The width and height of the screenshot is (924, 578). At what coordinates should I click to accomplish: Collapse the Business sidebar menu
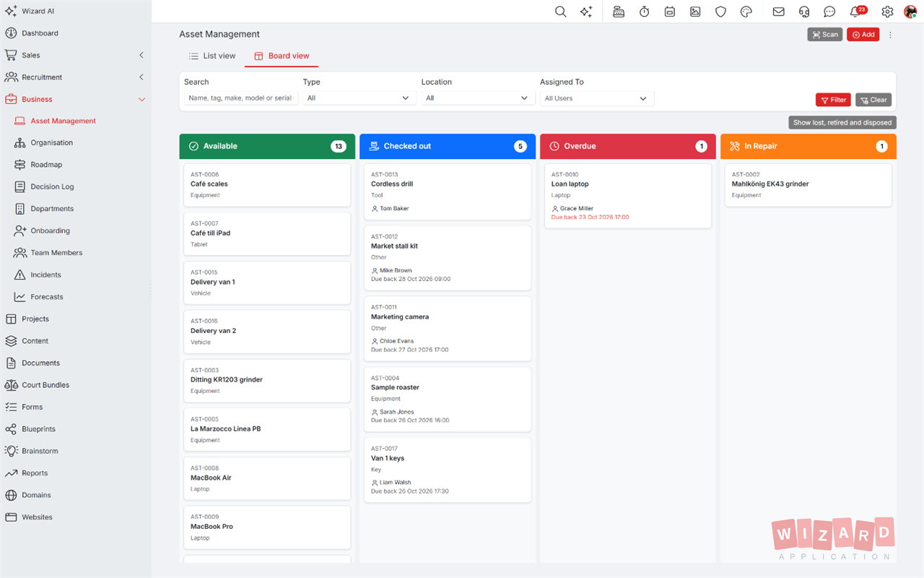(x=76, y=99)
